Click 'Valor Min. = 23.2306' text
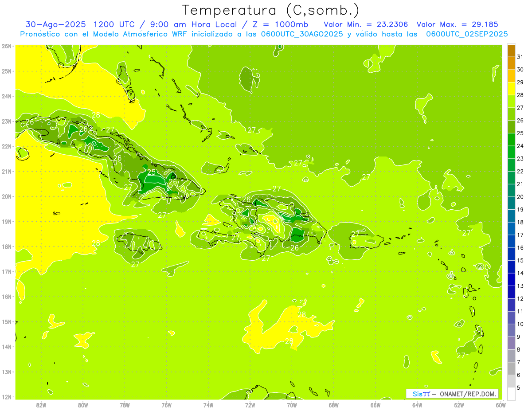 tap(366, 24)
